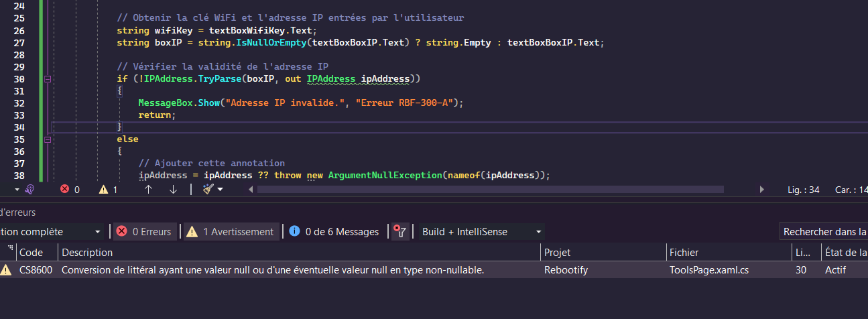
Task: Click the "Erreur RBF-300-A" string literal
Action: pos(404,103)
